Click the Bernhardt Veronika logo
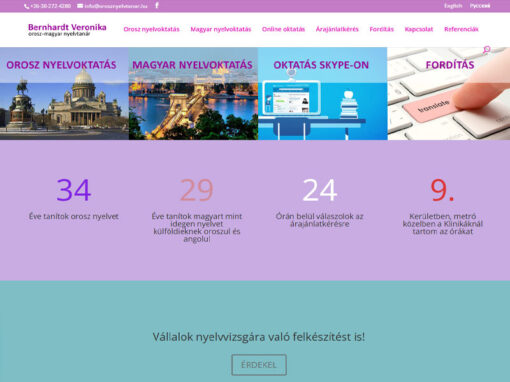 67,29
